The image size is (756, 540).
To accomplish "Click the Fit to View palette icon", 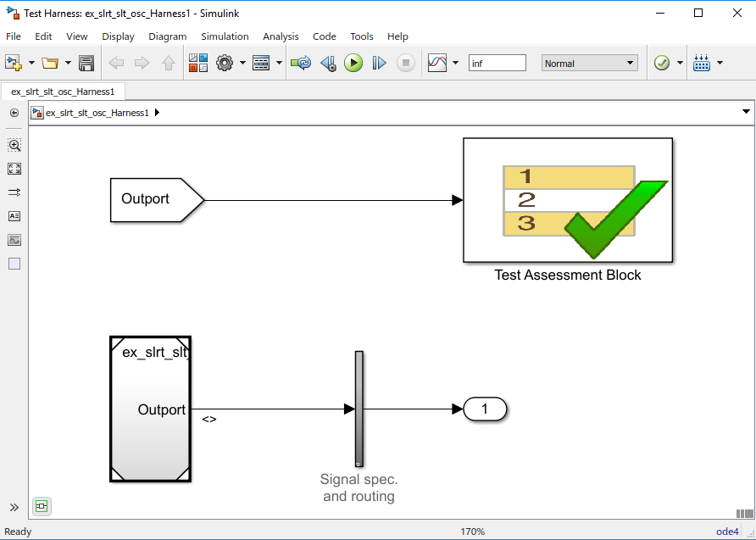I will click(14, 169).
